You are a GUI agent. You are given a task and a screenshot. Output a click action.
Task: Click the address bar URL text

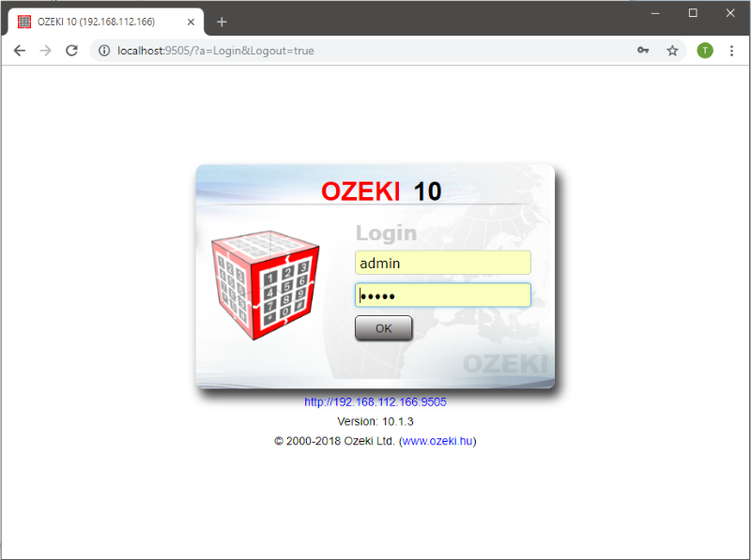216,51
